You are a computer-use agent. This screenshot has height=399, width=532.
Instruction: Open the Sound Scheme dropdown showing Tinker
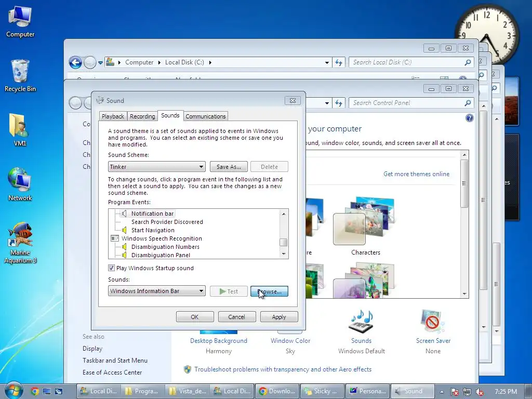tap(157, 167)
